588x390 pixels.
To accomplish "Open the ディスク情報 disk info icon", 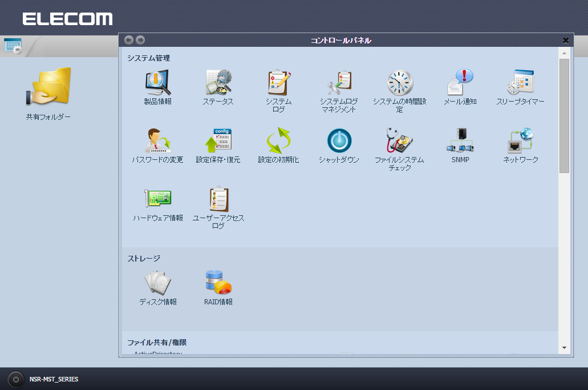I will point(158,282).
